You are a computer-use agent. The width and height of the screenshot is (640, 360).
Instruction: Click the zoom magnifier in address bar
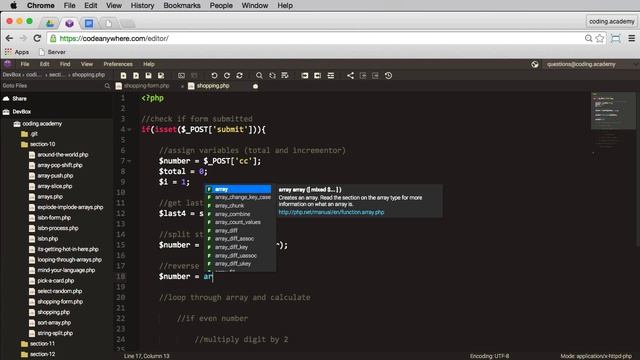(x=588, y=38)
